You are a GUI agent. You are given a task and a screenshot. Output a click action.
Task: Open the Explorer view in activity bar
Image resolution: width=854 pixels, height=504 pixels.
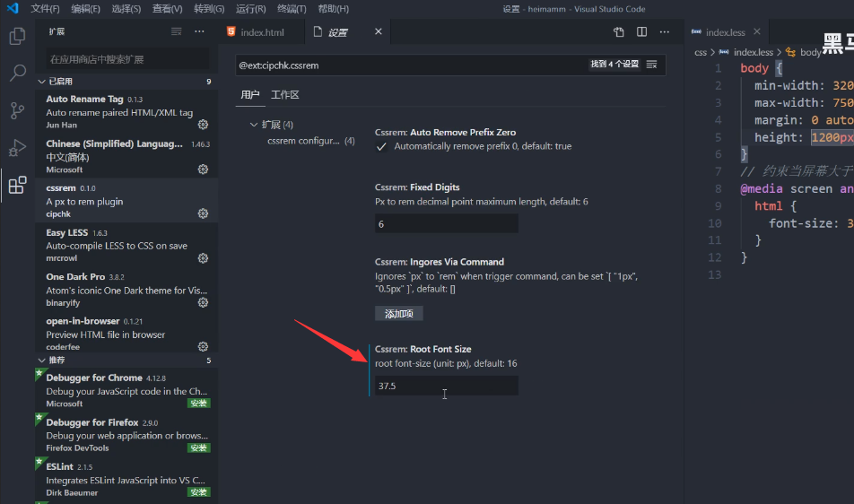click(x=17, y=37)
